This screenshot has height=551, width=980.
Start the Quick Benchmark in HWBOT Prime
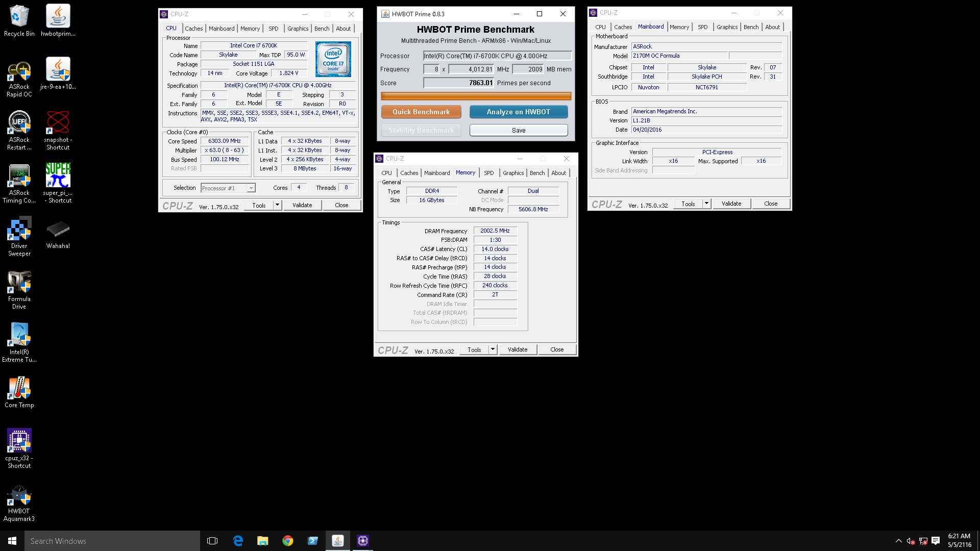[421, 112]
